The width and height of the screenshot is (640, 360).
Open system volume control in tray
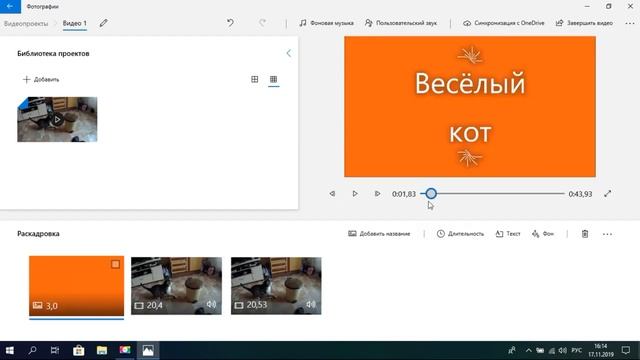[x=562, y=350]
